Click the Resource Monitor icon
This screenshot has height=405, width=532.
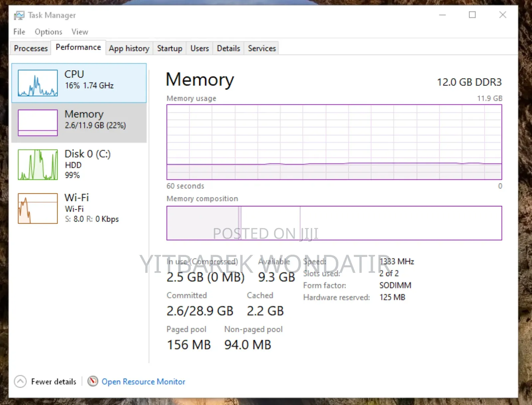[x=93, y=381]
